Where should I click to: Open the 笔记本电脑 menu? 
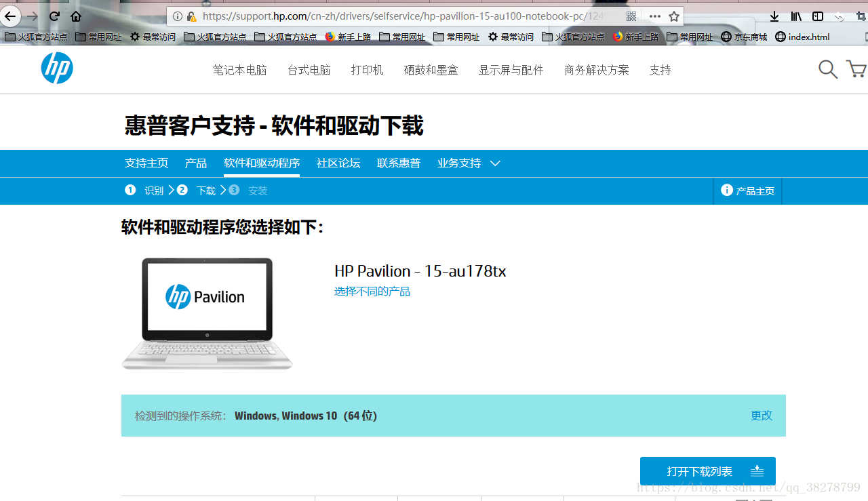coord(240,70)
